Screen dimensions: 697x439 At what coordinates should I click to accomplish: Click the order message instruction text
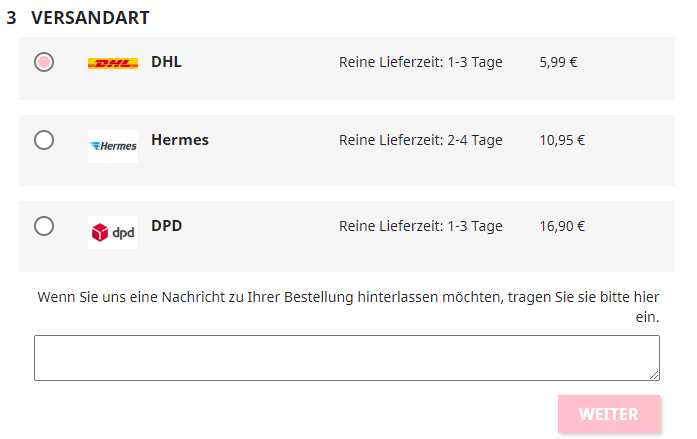tap(348, 297)
